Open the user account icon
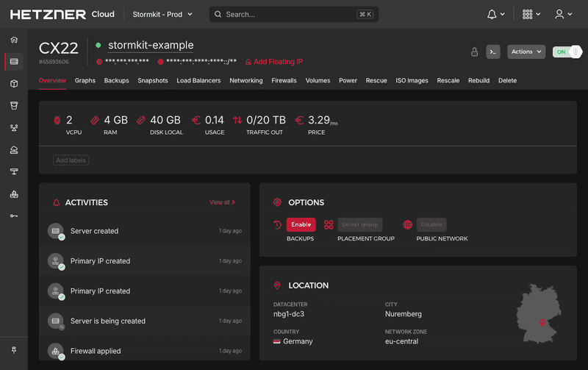 coord(559,14)
